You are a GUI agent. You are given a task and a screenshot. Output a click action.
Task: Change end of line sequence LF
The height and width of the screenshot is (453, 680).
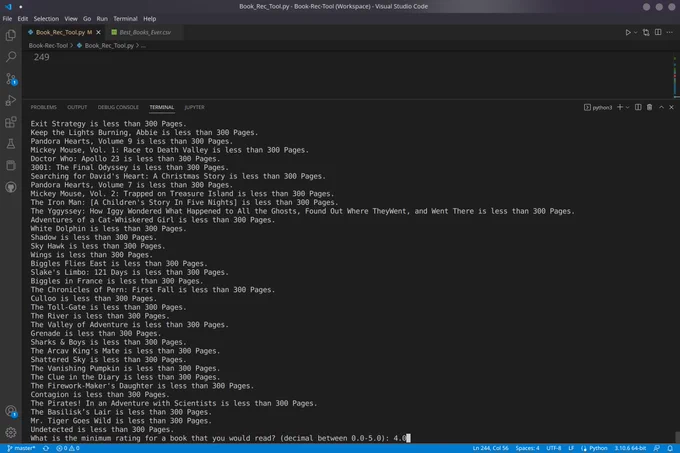pyautogui.click(x=571, y=448)
